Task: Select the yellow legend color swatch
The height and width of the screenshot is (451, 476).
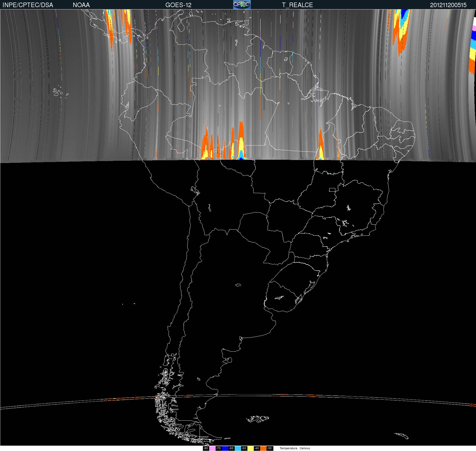Action: (250, 448)
